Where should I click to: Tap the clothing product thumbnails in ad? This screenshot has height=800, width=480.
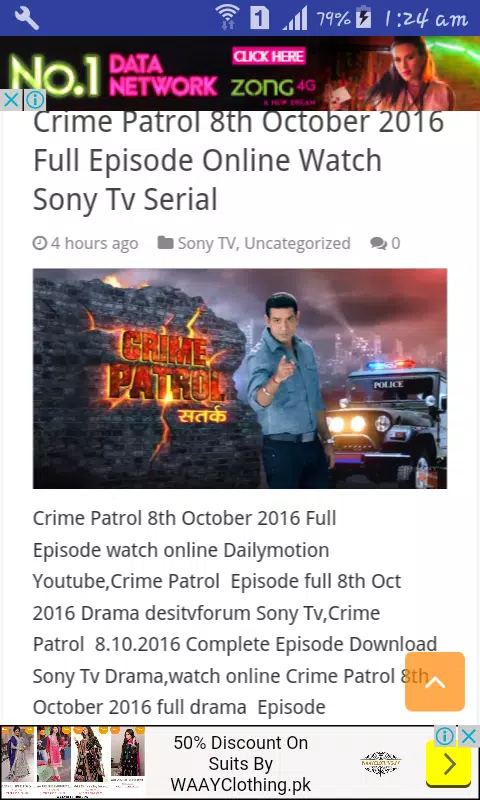(73, 763)
